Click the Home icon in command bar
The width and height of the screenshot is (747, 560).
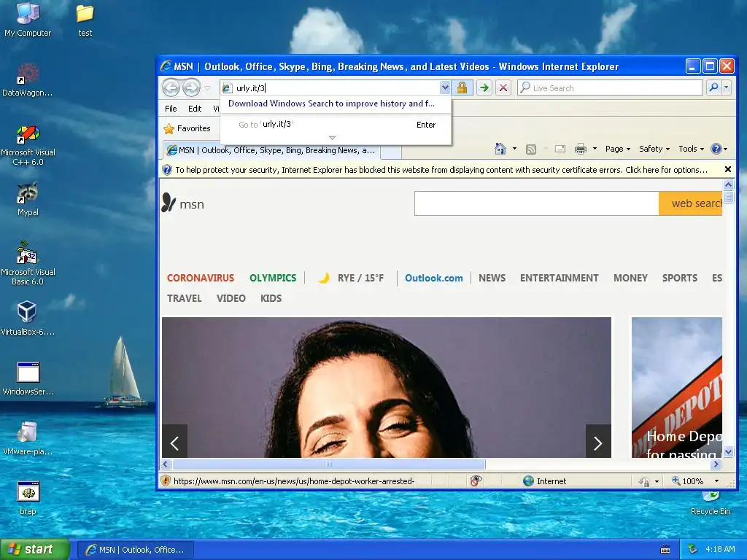point(500,149)
